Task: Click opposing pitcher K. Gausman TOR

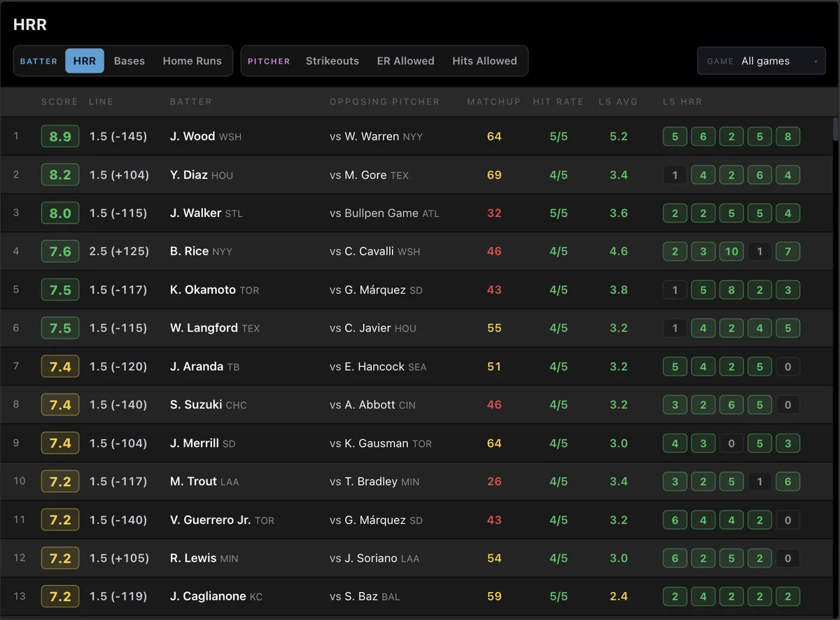Action: (381, 443)
